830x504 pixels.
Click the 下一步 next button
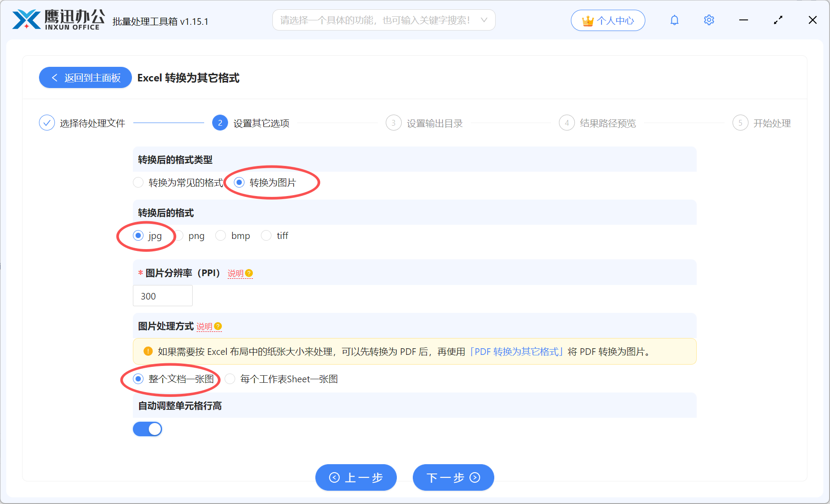pos(454,477)
